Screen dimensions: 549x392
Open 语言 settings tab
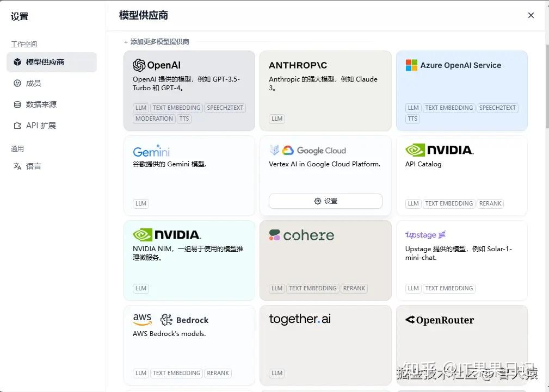52,166
